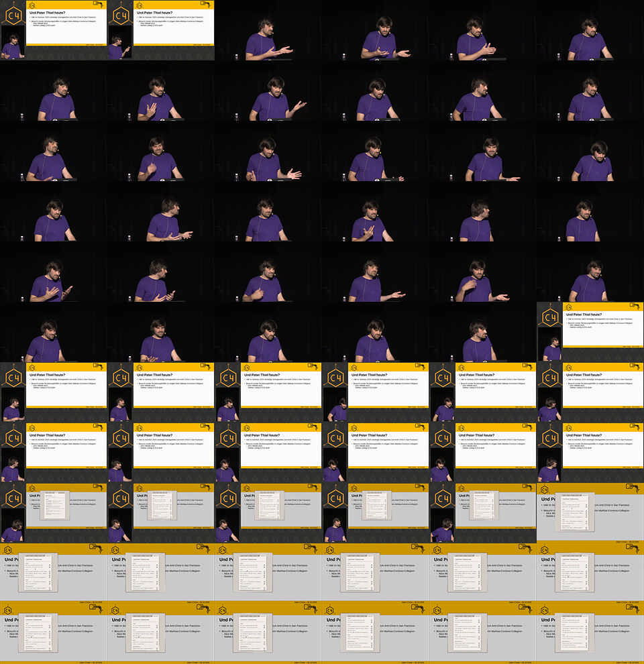This screenshot has width=644, height=664.
Task: Click the C4 logo in the second frame of the top row
Action: click(x=120, y=15)
